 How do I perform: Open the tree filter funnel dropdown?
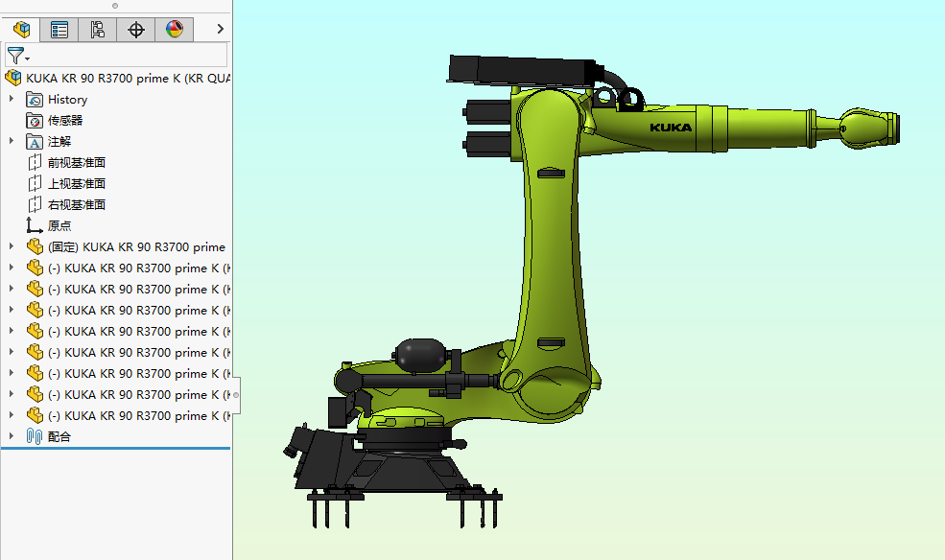17,56
